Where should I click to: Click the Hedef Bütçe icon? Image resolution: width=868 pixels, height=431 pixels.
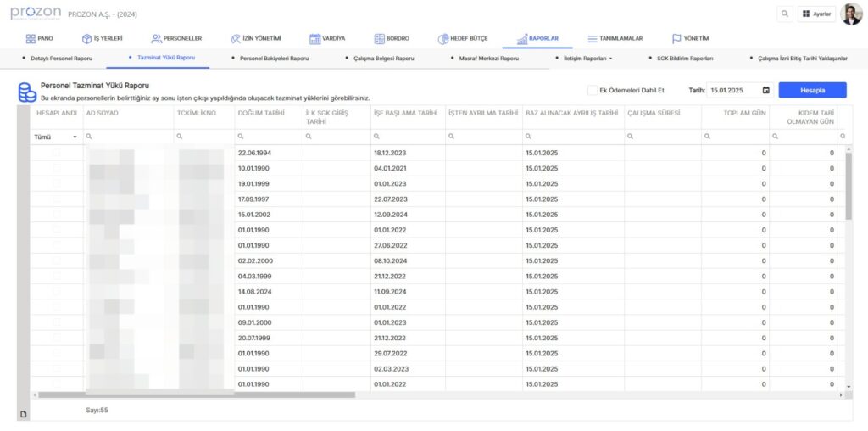coord(444,39)
